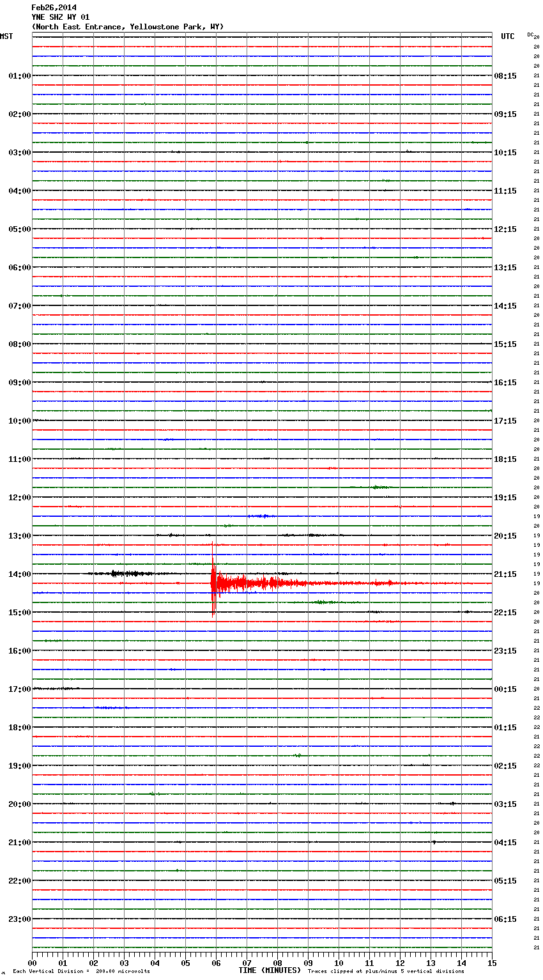The width and height of the screenshot is (543, 980).
Task: Select the '10:15' UTC time label
Action: [505, 153]
